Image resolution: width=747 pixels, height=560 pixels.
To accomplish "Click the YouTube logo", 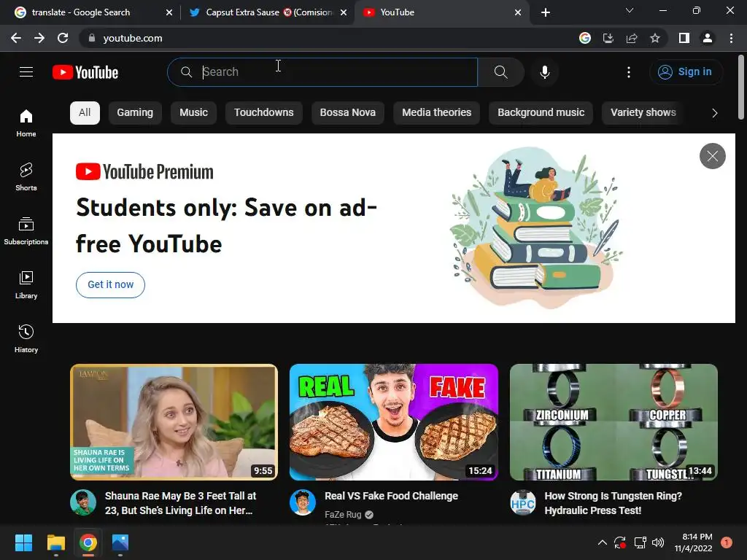I will (x=85, y=72).
